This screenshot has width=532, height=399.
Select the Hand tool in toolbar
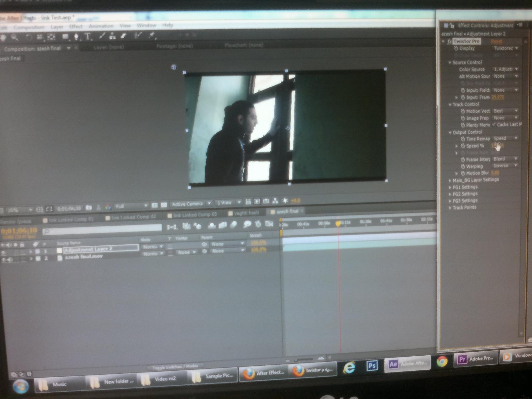(x=3, y=38)
